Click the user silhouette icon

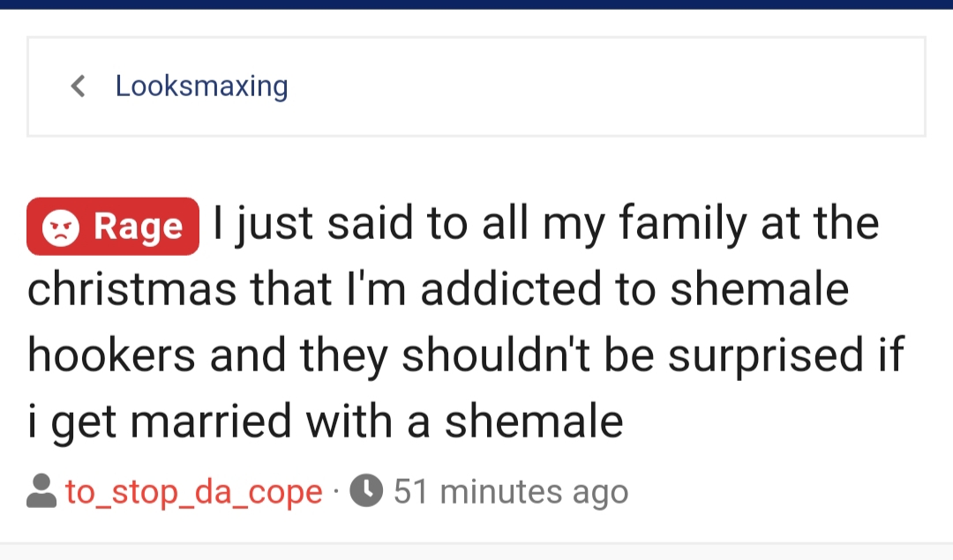(x=41, y=490)
